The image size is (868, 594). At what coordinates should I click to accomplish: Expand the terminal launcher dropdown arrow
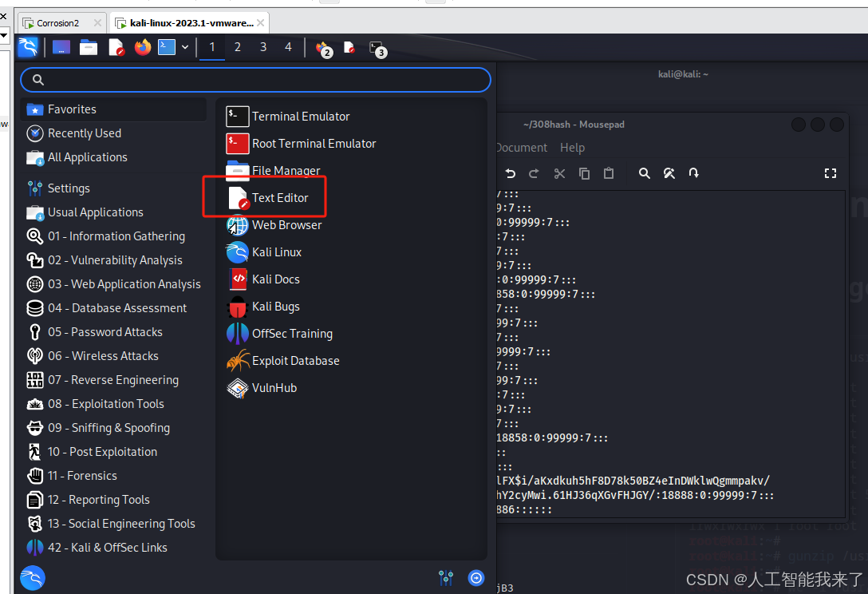pyautogui.click(x=185, y=48)
